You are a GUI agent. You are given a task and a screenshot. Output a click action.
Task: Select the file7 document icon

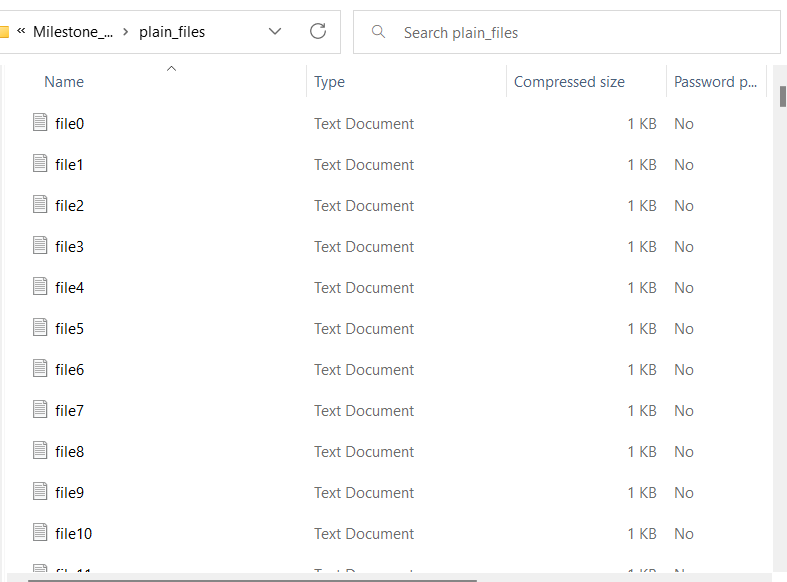[x=40, y=409]
